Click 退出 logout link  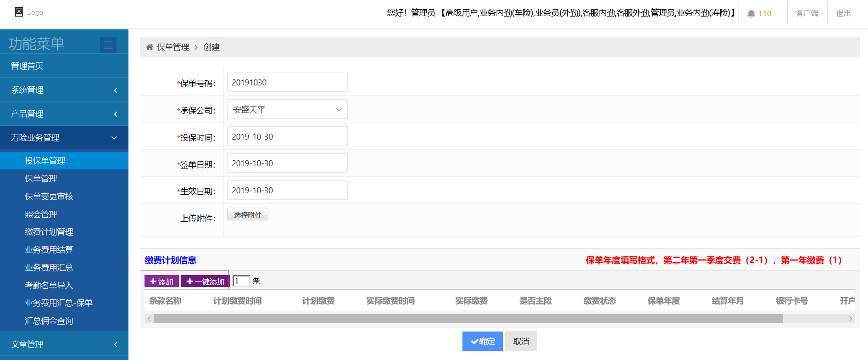[x=843, y=13]
